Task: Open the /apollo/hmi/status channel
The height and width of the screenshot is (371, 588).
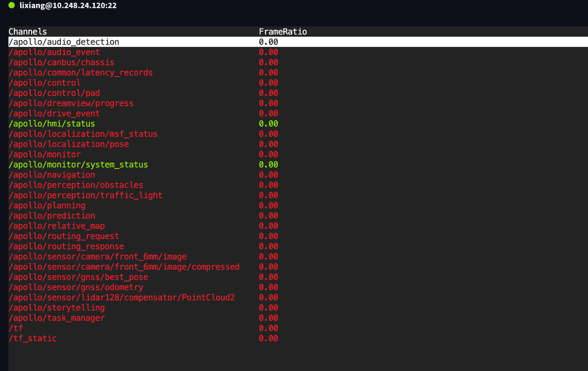Action: click(52, 124)
